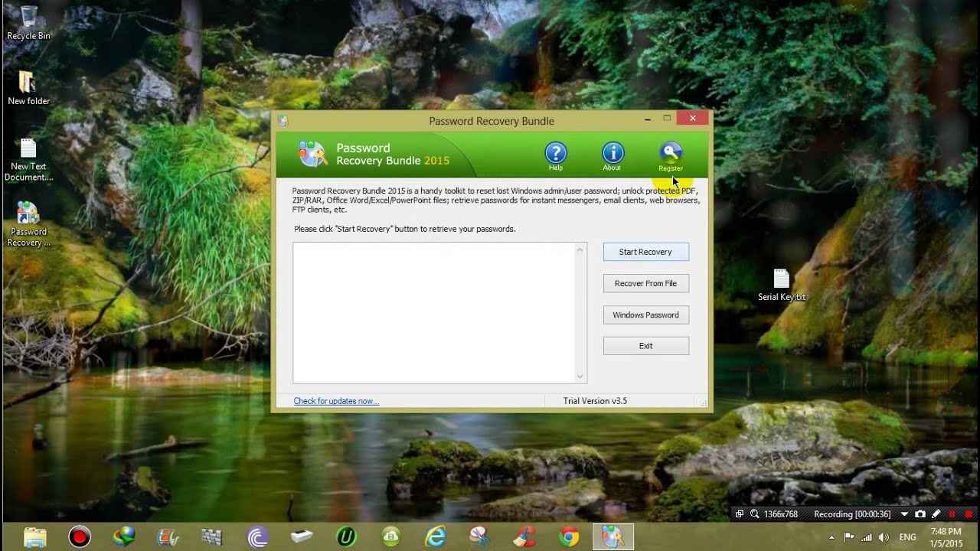980x551 pixels.
Task: Open the Check for updates now link
Action: pos(336,401)
